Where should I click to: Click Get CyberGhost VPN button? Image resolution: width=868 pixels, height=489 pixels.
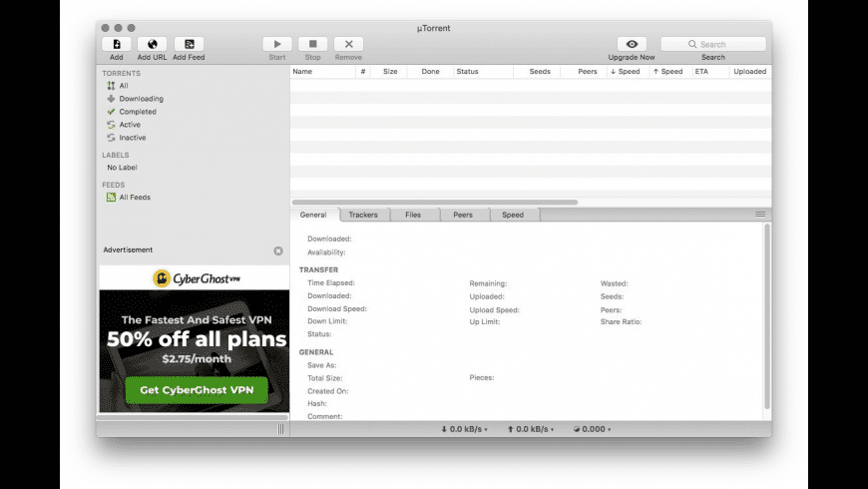pyautogui.click(x=197, y=390)
